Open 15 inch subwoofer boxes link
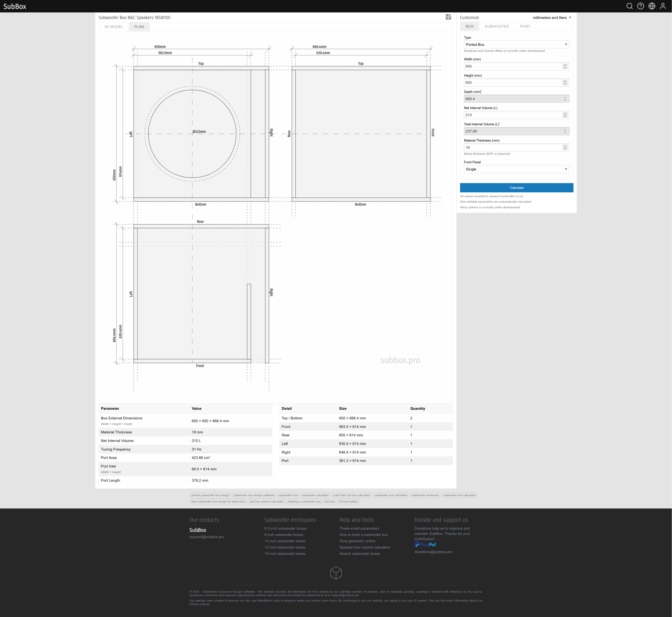Screen dimensions: 672x617 tap(285, 554)
